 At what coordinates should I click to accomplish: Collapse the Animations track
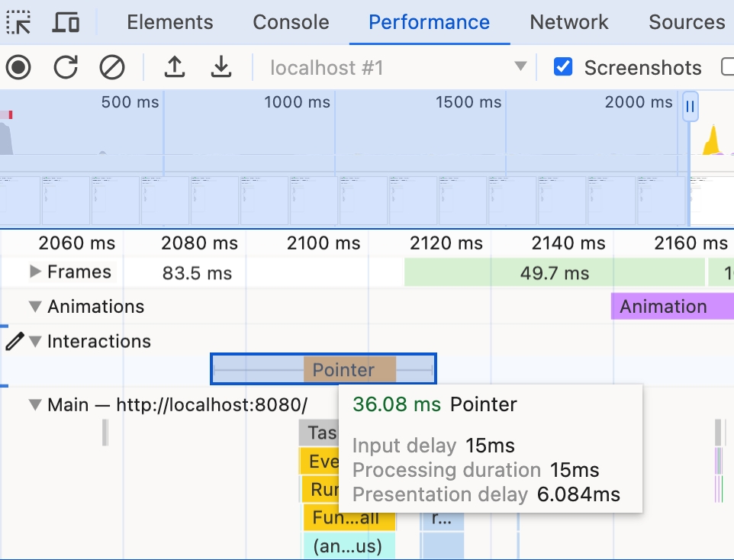[x=35, y=307]
